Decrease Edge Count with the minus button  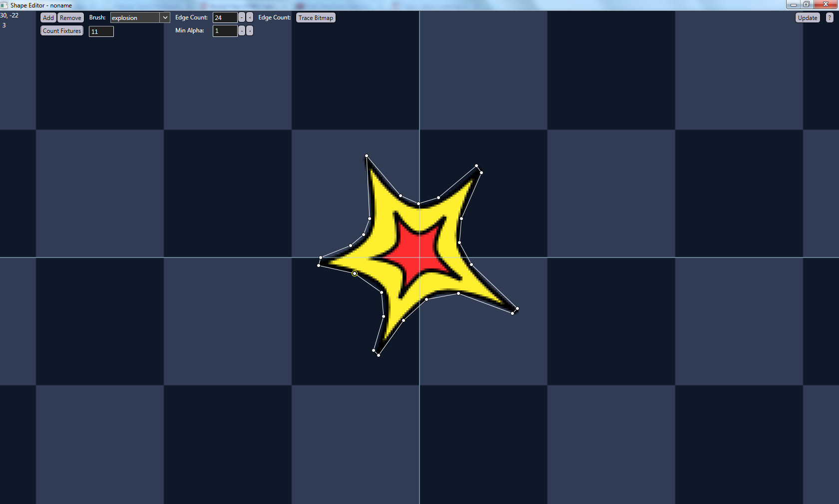242,17
